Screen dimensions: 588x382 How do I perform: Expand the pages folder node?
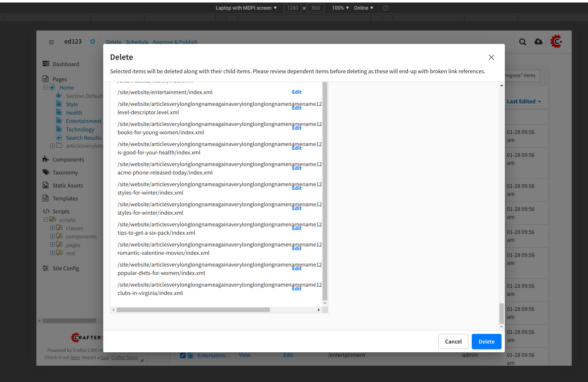pyautogui.click(x=52, y=244)
